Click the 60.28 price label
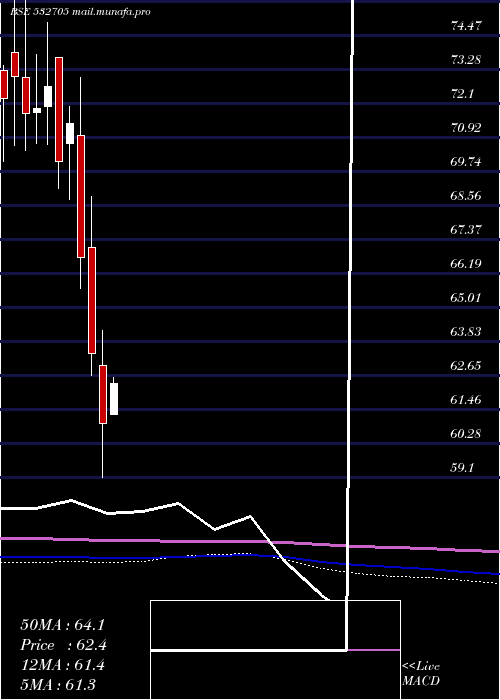Viewport: 500px width, 700px height. [466, 433]
